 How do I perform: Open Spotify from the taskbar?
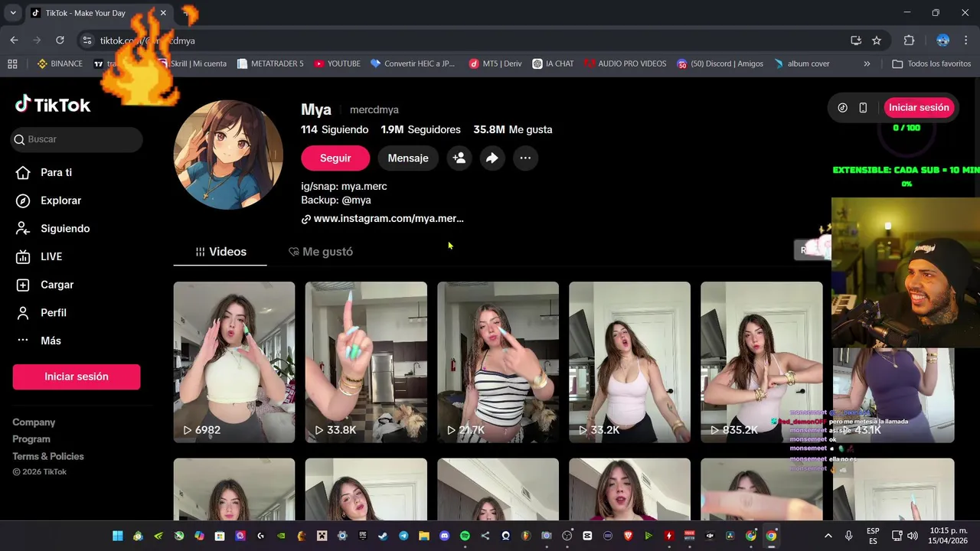click(x=465, y=536)
